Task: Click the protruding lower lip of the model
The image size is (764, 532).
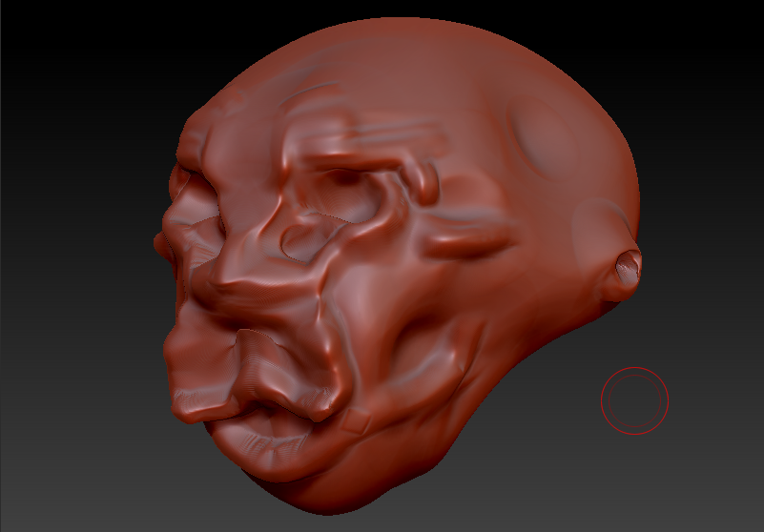Action: (258, 439)
